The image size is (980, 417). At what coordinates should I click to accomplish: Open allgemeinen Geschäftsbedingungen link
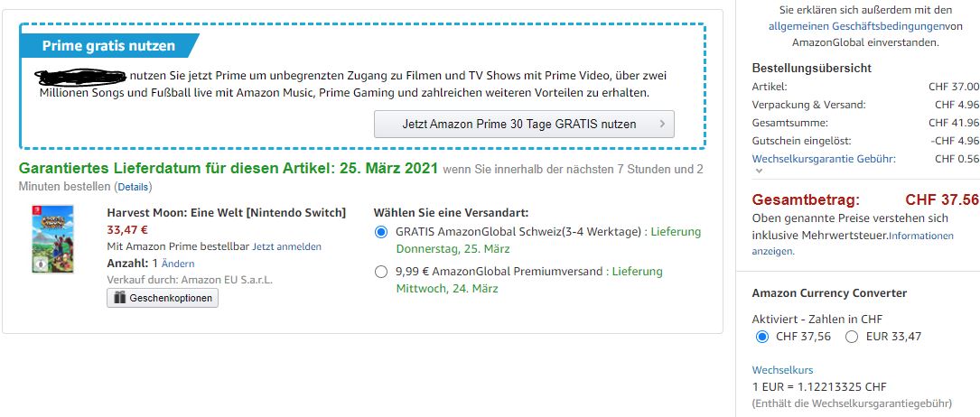(855, 26)
